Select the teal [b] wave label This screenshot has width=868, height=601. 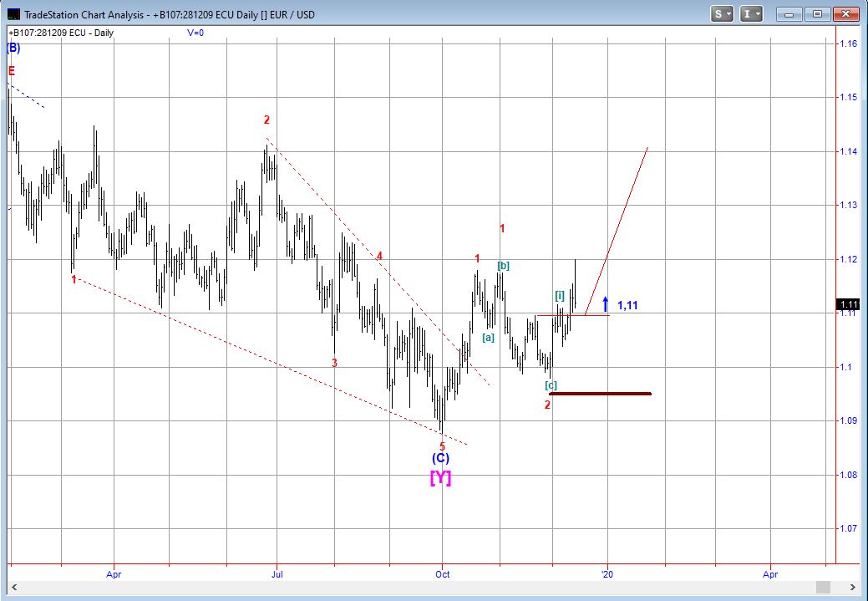click(503, 266)
